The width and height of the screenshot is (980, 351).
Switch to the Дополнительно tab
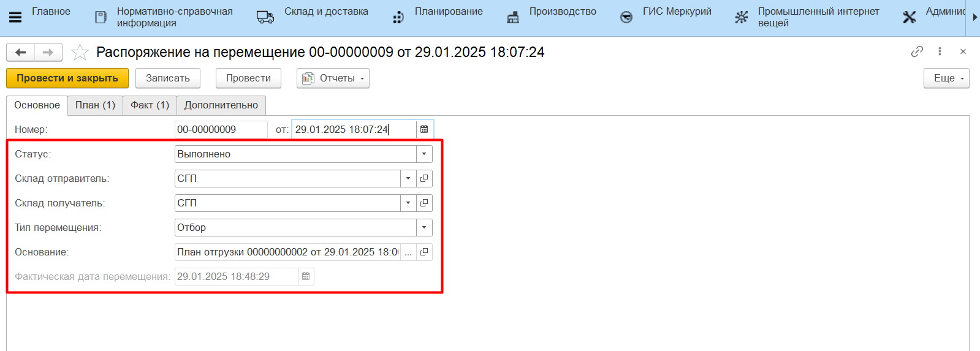coord(221,105)
